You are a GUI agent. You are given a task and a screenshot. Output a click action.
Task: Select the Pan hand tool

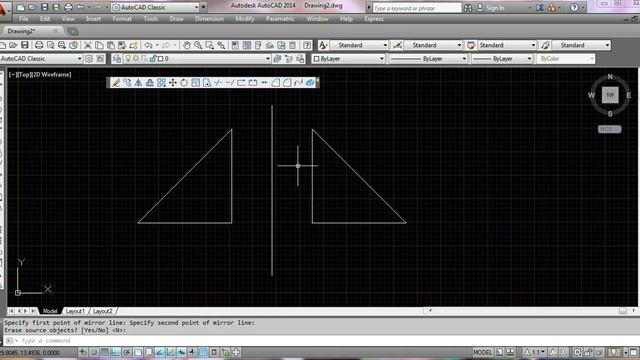click(187, 45)
